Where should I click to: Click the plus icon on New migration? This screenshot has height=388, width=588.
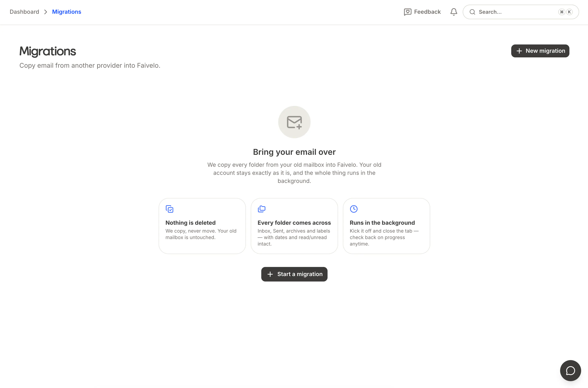point(519,51)
